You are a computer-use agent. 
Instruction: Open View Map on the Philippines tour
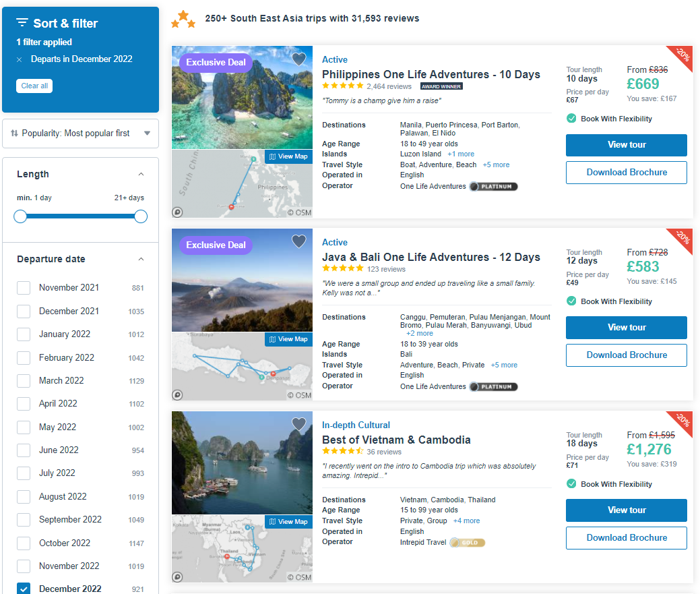click(x=288, y=156)
